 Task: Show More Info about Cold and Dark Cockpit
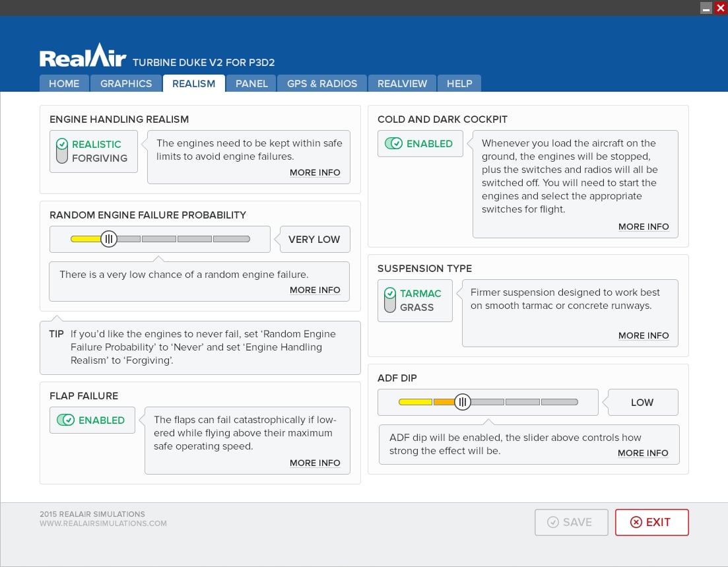click(x=643, y=226)
